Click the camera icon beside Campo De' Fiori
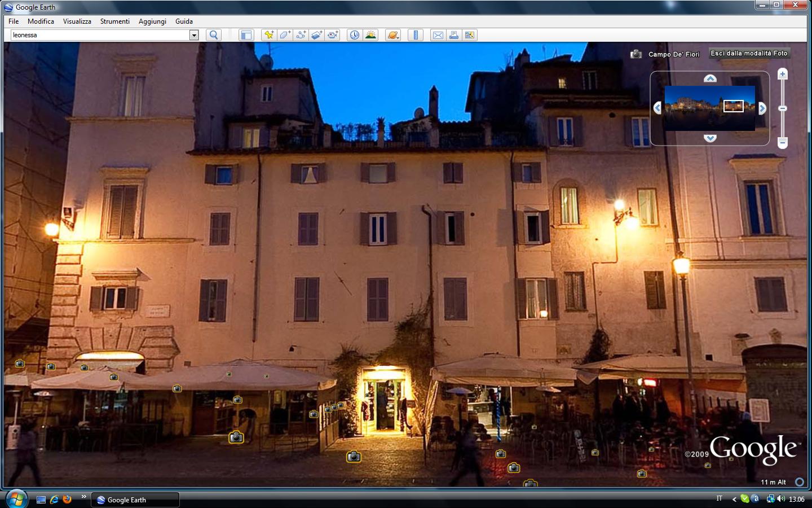 click(636, 54)
